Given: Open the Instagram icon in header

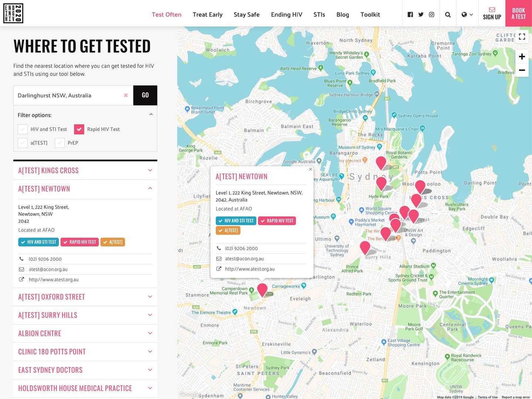Looking at the screenshot, I should click(432, 14).
